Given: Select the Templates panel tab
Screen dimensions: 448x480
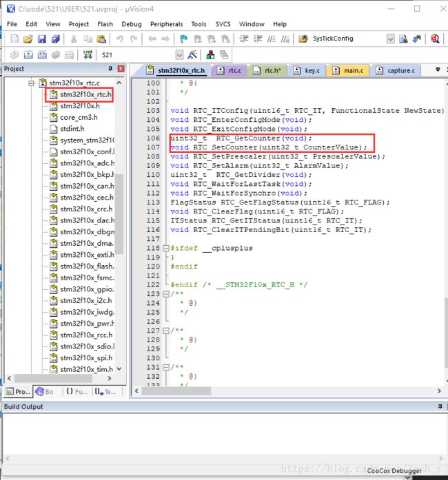Looking at the screenshot, I should pyautogui.click(x=105, y=392).
